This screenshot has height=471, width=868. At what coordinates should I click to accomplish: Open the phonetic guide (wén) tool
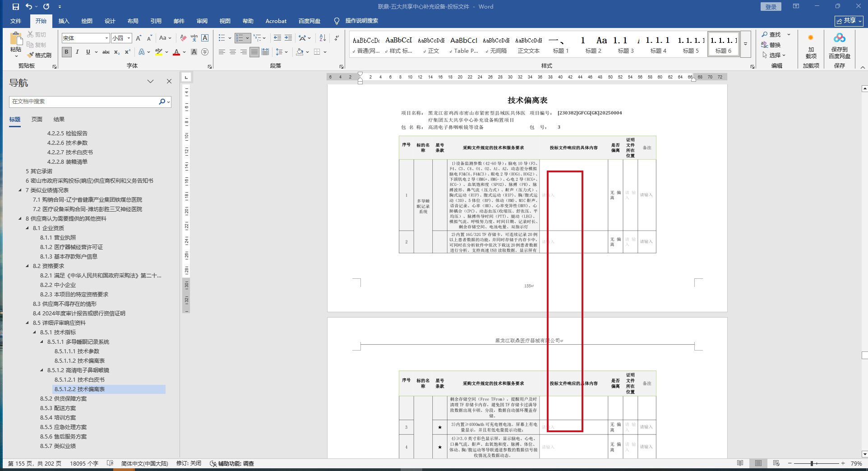[x=194, y=38]
